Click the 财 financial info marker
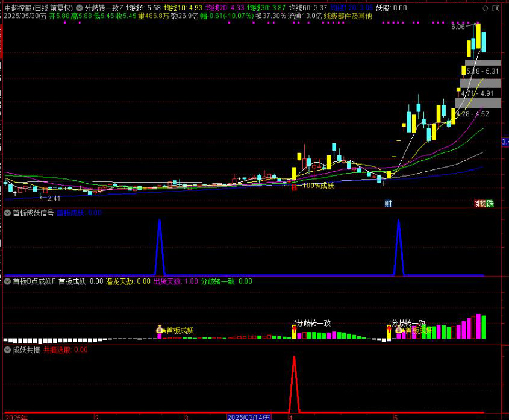 [388, 204]
